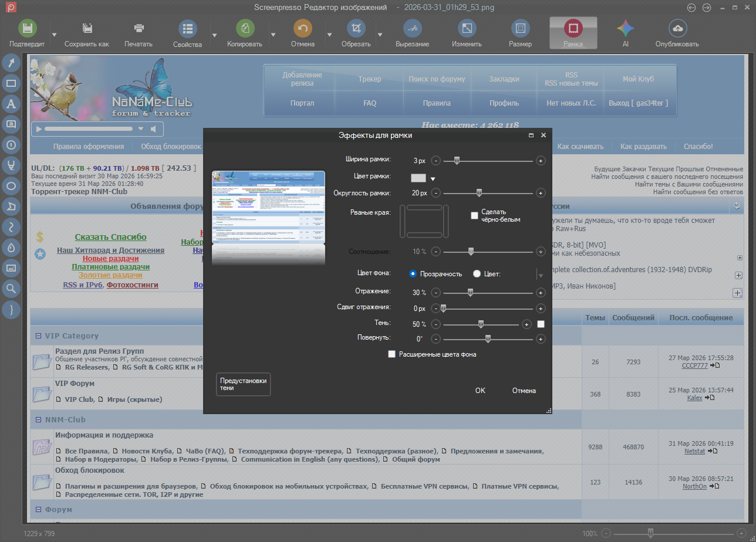
Task: Click the frame color swatch
Action: tap(419, 178)
